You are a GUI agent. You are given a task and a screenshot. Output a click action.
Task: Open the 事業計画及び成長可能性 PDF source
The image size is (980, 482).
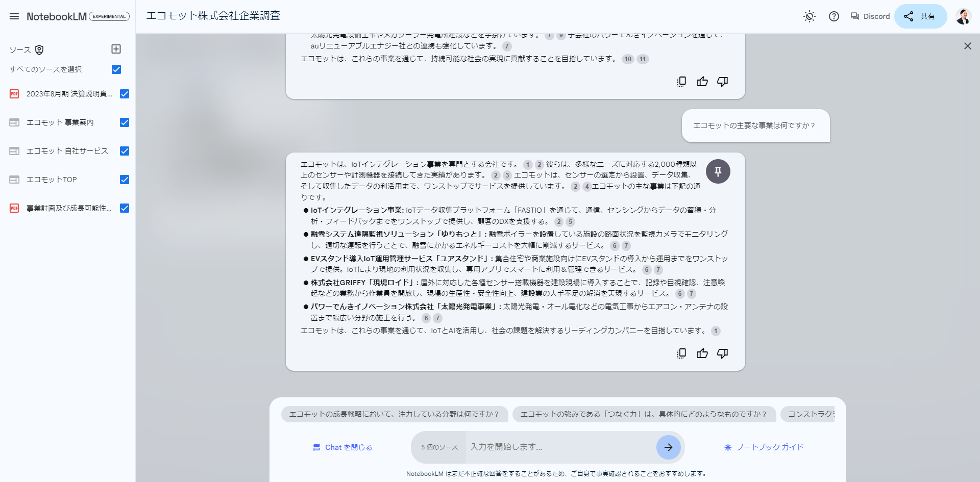point(69,208)
